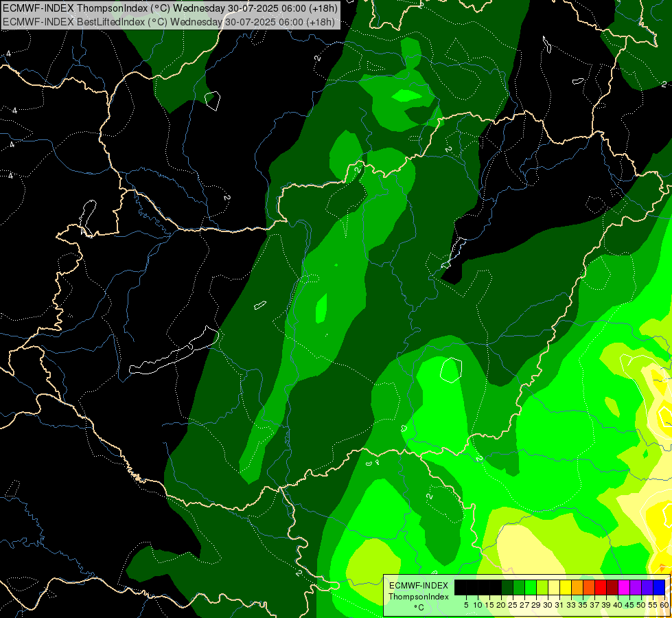Click the legend tick value "15"
Screen dimensions: 672x618
pyautogui.click(x=490, y=605)
